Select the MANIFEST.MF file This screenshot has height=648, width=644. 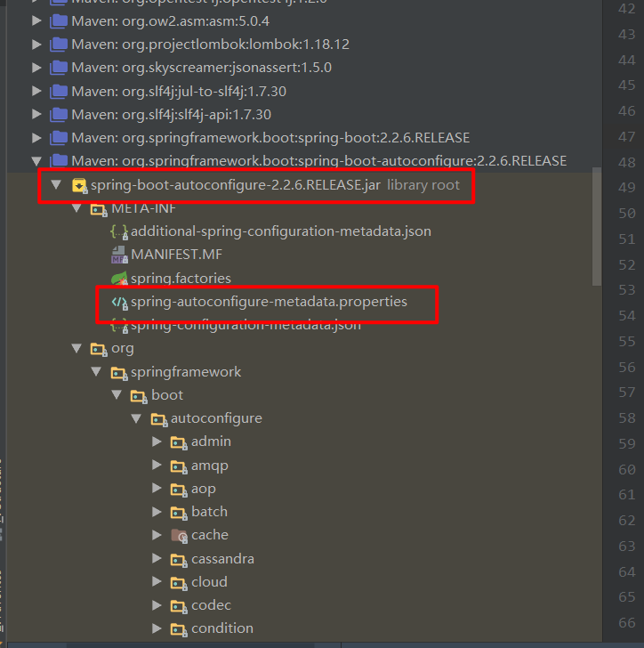[176, 255]
